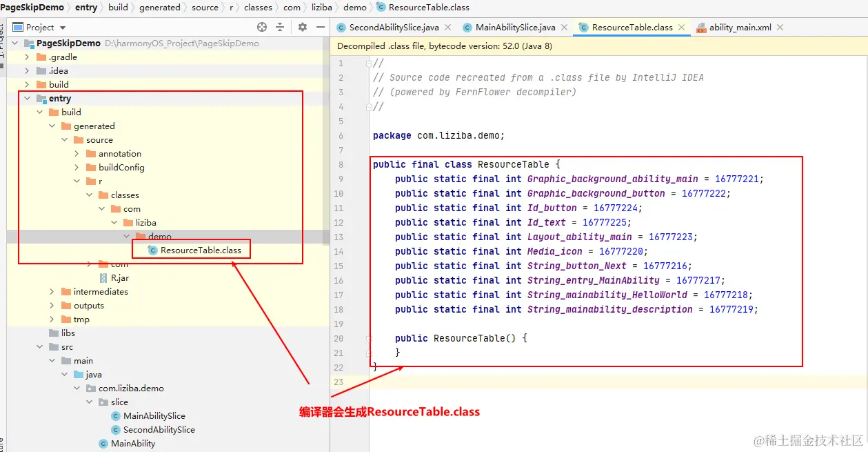
Task: Select the java source folder
Action: click(94, 375)
